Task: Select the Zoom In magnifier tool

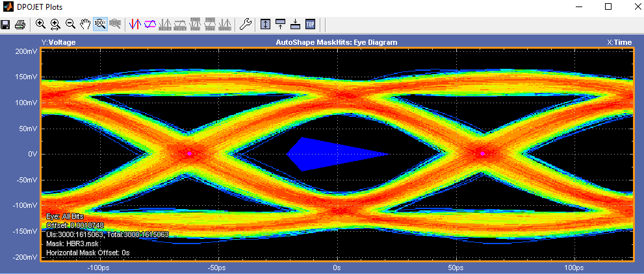Action: (x=41, y=25)
